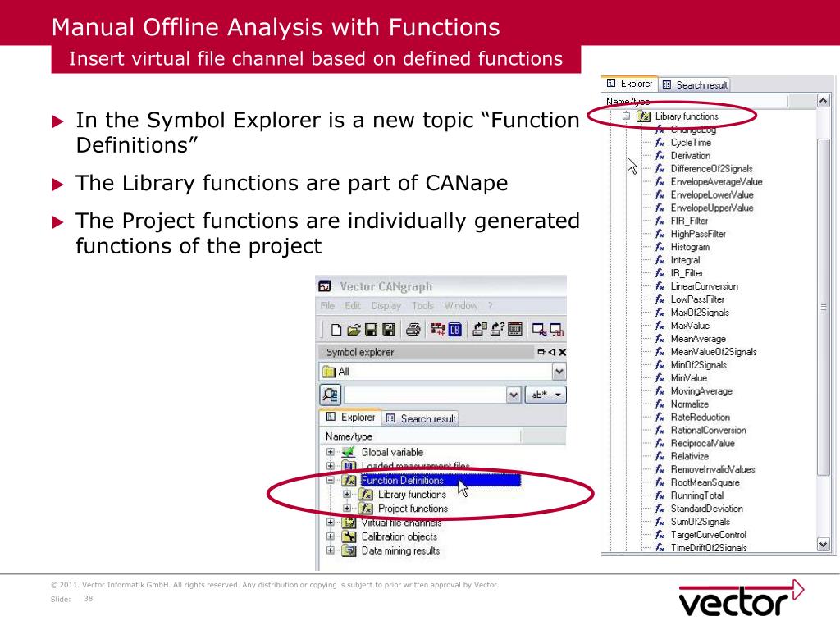The width and height of the screenshot is (840, 630).
Task: Open the Tools menu
Action: click(x=422, y=305)
